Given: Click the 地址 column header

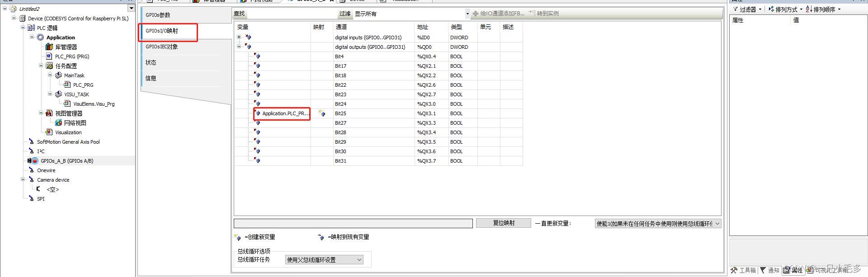Looking at the screenshot, I should (423, 27).
